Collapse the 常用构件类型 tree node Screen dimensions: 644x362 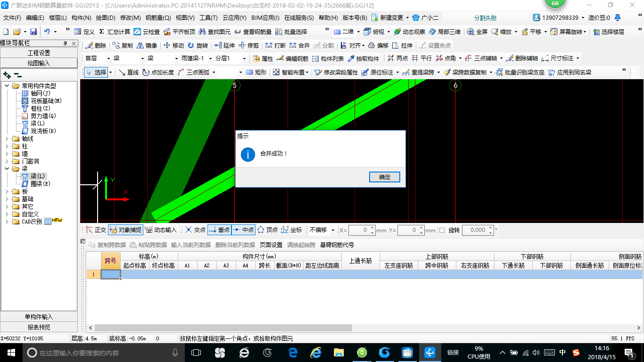pyautogui.click(x=7, y=86)
